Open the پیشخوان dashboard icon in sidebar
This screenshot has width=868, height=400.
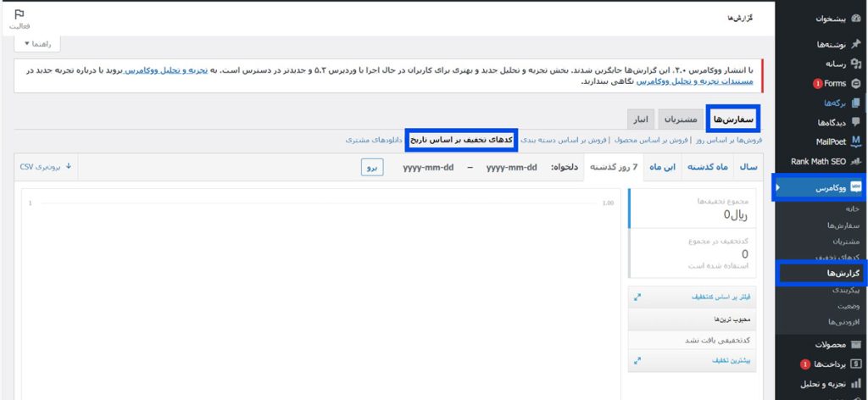[x=856, y=19]
